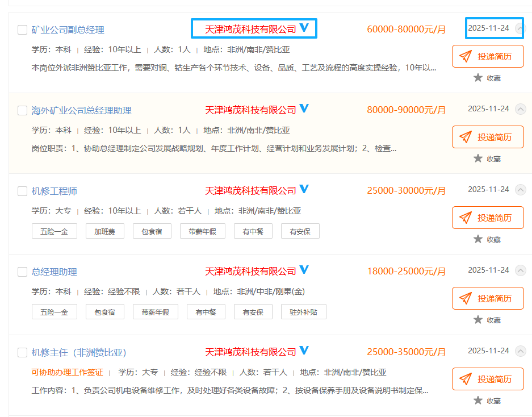Open company link in 矿业公司副总经理 row
This screenshot has height=417, width=532.
[250, 29]
